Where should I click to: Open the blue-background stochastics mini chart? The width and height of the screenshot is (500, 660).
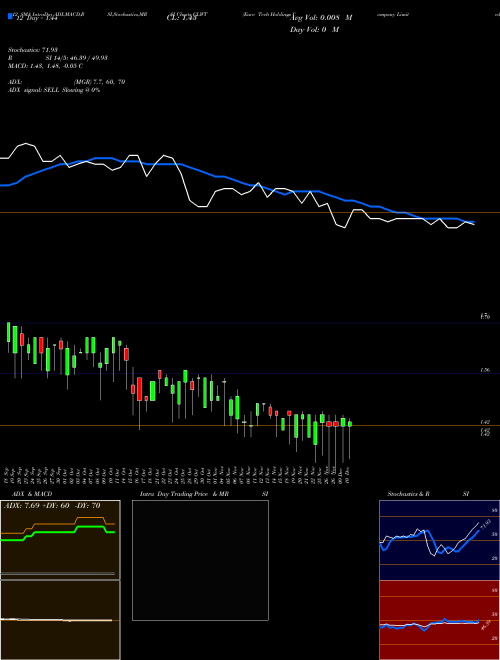point(439,540)
